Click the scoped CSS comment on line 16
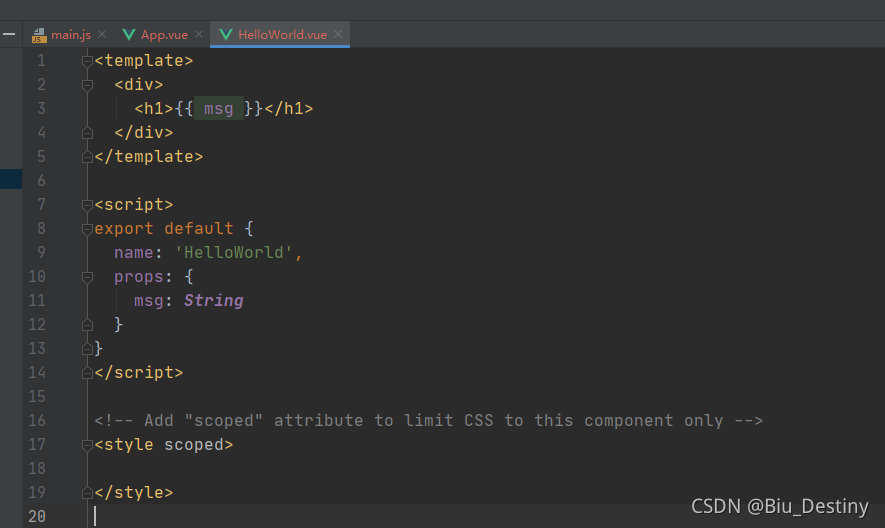Screen dimensions: 885x528 [x=428, y=421]
